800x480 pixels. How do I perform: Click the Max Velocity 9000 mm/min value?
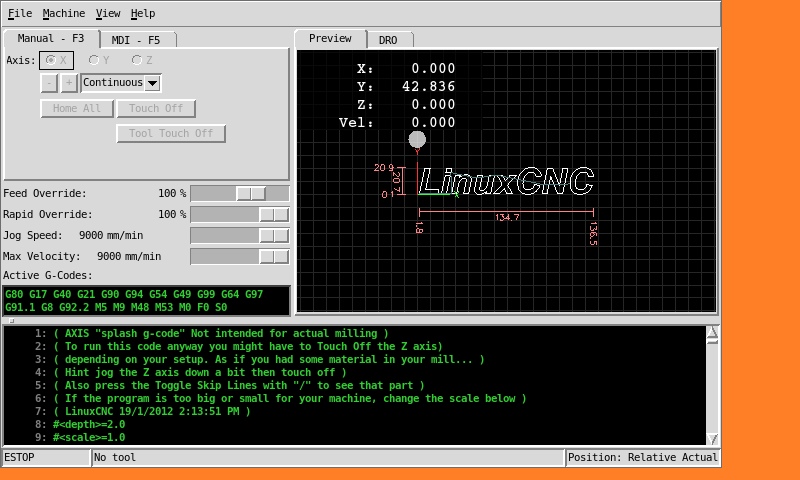[129, 256]
